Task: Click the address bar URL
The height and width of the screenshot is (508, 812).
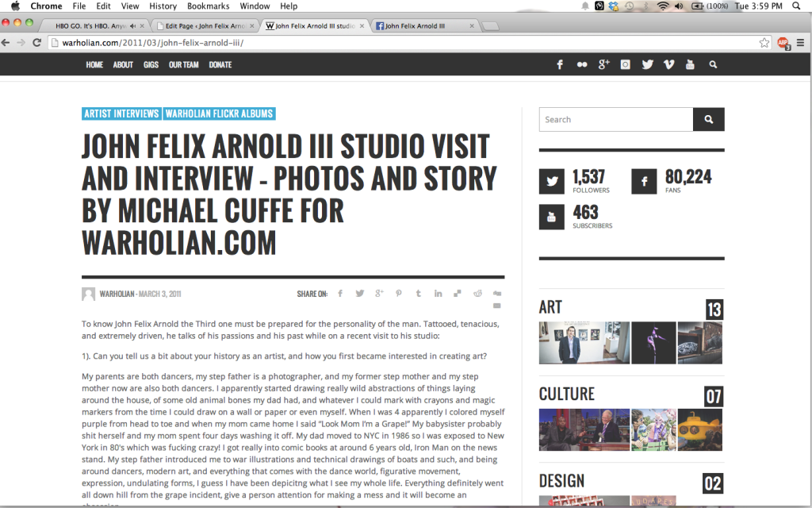Action: coord(153,43)
